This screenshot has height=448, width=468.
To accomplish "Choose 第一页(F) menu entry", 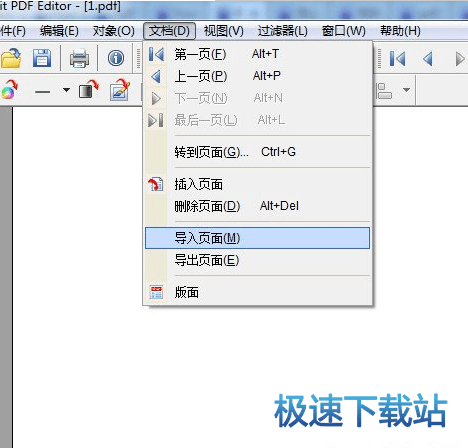I will [x=257, y=54].
